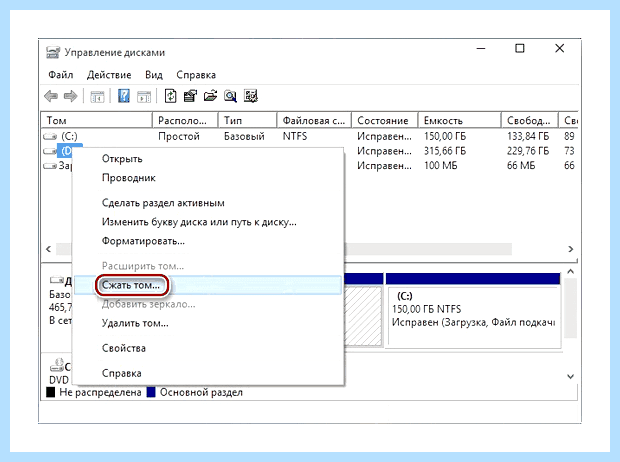Viewport: 620px width, 462px height.
Task: Click the Properties toolbar icon
Action: tap(191, 96)
